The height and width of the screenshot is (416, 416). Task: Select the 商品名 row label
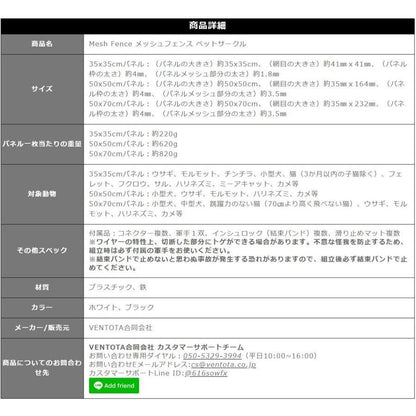[x=42, y=44]
